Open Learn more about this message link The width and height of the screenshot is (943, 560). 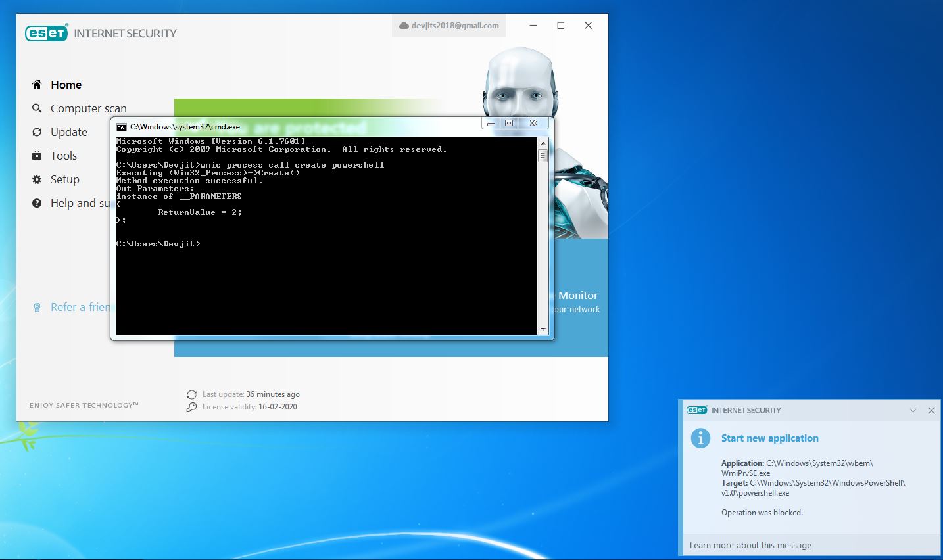750,545
